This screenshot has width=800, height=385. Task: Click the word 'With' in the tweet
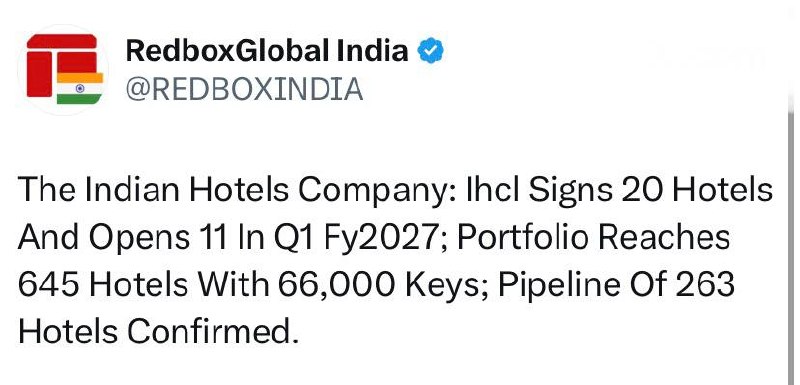point(233,285)
